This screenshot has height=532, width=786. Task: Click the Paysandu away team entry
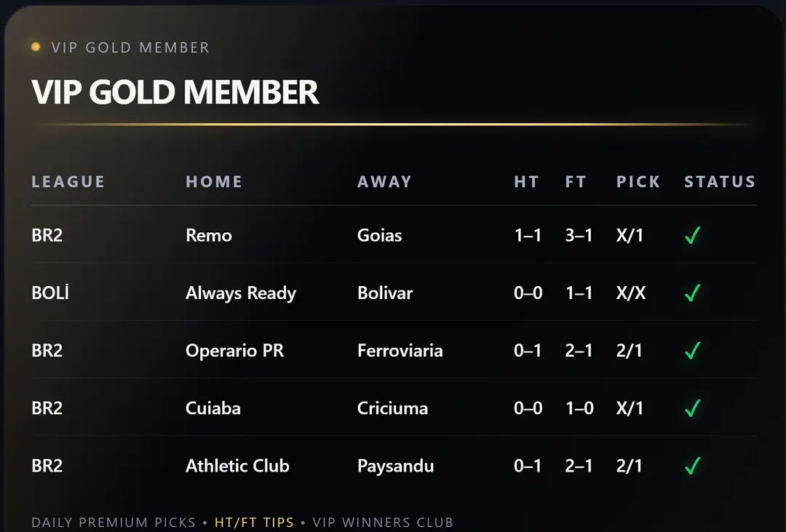[x=395, y=466]
